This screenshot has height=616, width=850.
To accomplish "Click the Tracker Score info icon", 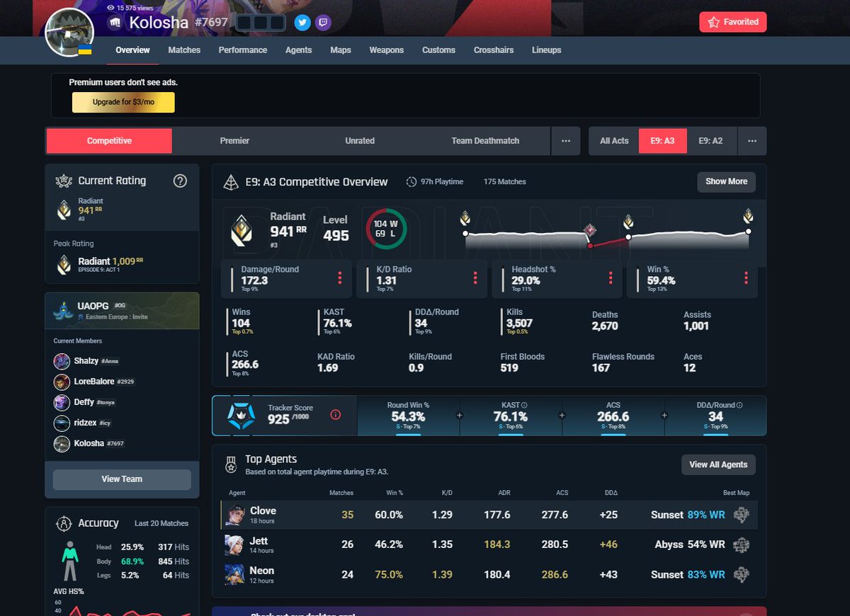I will point(336,415).
